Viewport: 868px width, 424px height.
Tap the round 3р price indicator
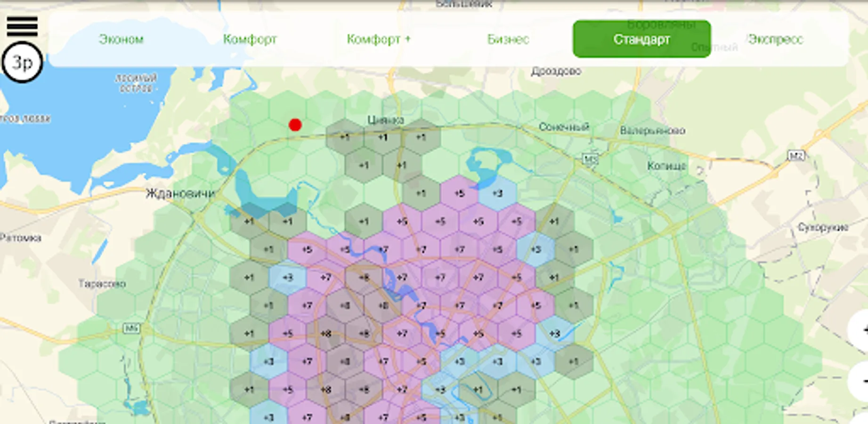22,62
